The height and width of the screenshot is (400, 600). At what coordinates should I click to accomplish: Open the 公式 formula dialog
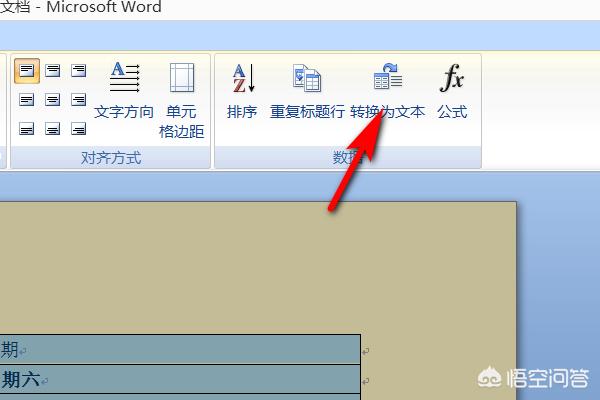click(x=452, y=91)
